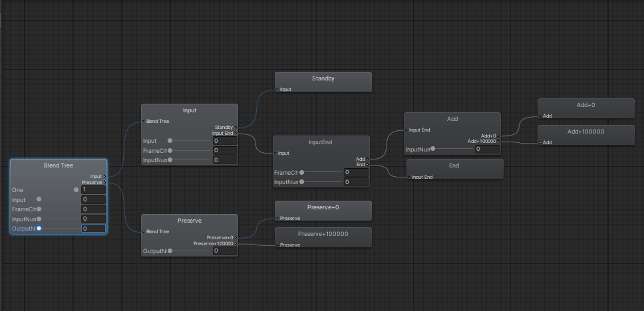This screenshot has width=644, height=311.
Task: Click the Input value field in Input node
Action: tap(225, 141)
